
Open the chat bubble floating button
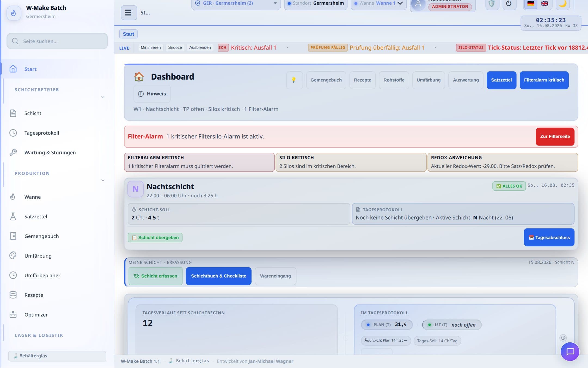click(x=570, y=352)
